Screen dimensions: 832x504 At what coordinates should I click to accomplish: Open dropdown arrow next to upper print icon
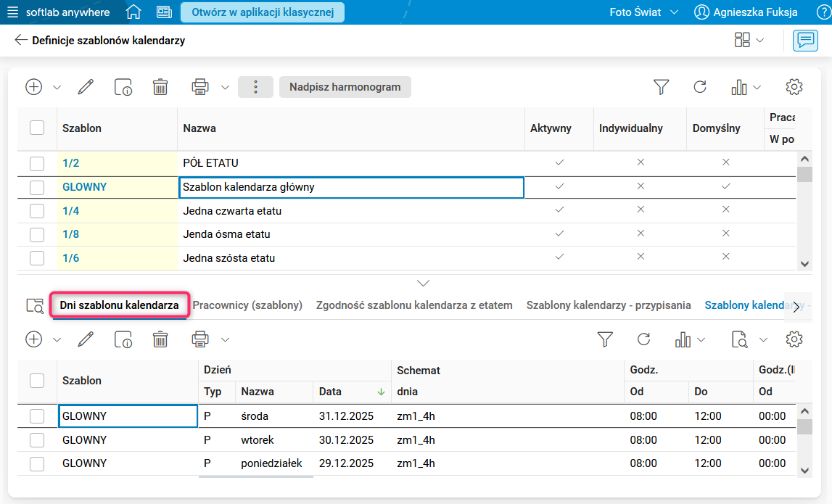[225, 87]
